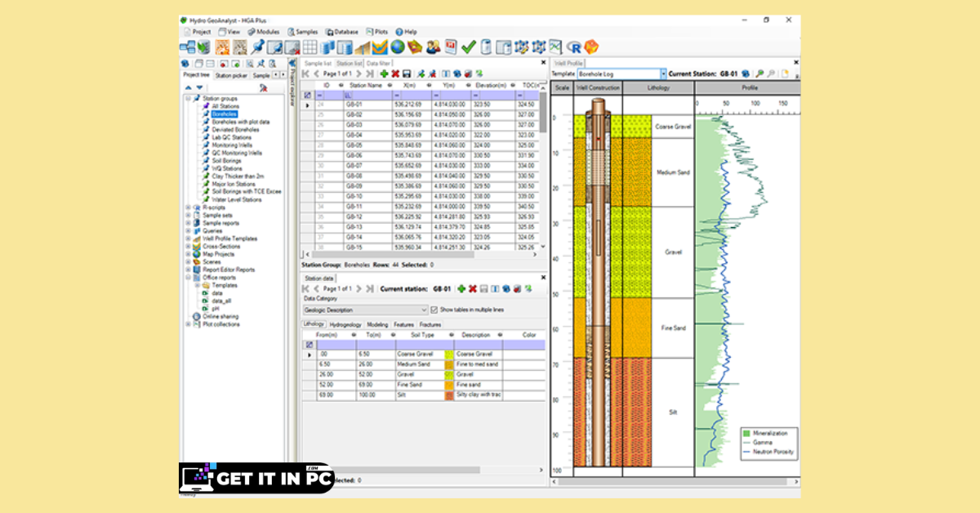Collapse the Office reports tree node
980x513 pixels.
188,278
